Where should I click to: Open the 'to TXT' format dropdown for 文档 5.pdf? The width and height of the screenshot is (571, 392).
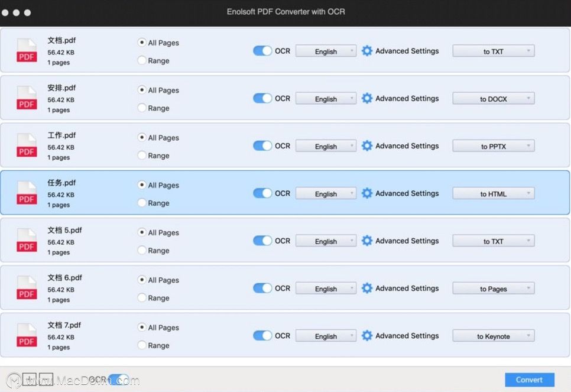pyautogui.click(x=494, y=241)
